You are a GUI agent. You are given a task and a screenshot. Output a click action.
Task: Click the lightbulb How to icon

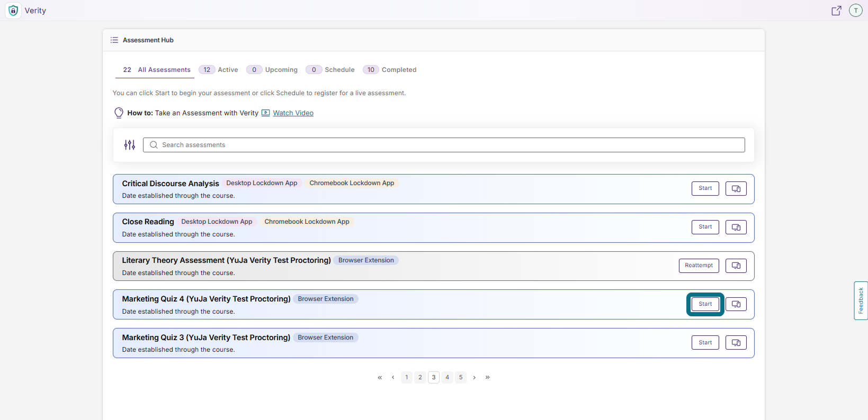[119, 113]
